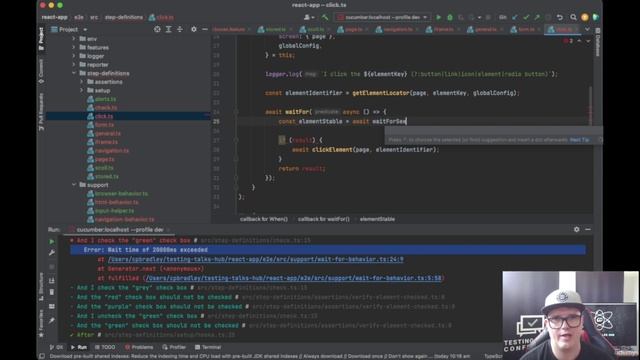Click step-definitions in breadcrumb path
The image size is (640, 360).
[x=124, y=18]
